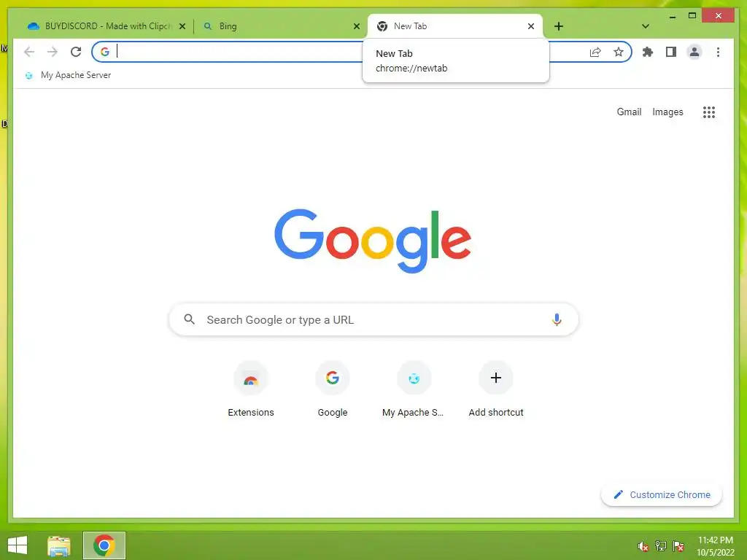Share this page icon in address bar
Image resolution: width=747 pixels, height=560 pixels.
(x=595, y=52)
